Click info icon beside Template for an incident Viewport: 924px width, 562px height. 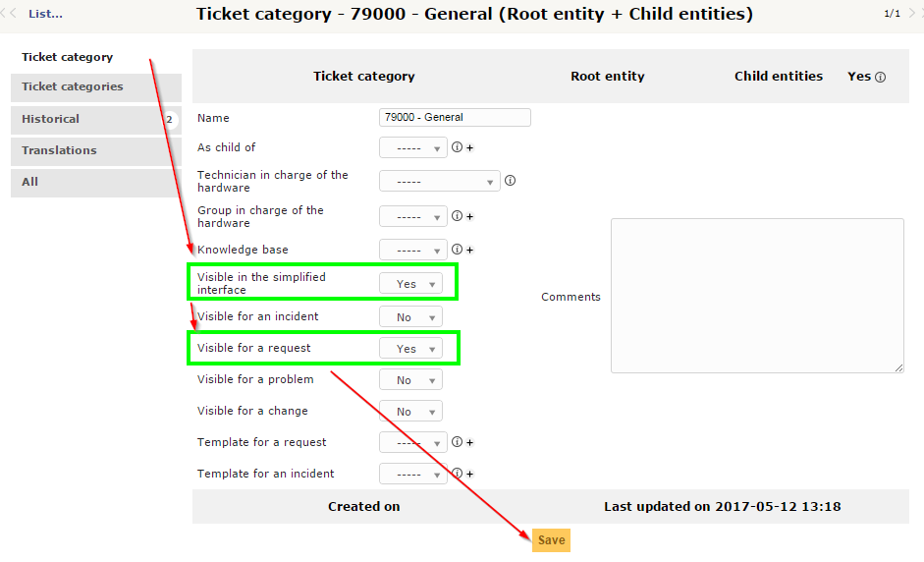[457, 474]
